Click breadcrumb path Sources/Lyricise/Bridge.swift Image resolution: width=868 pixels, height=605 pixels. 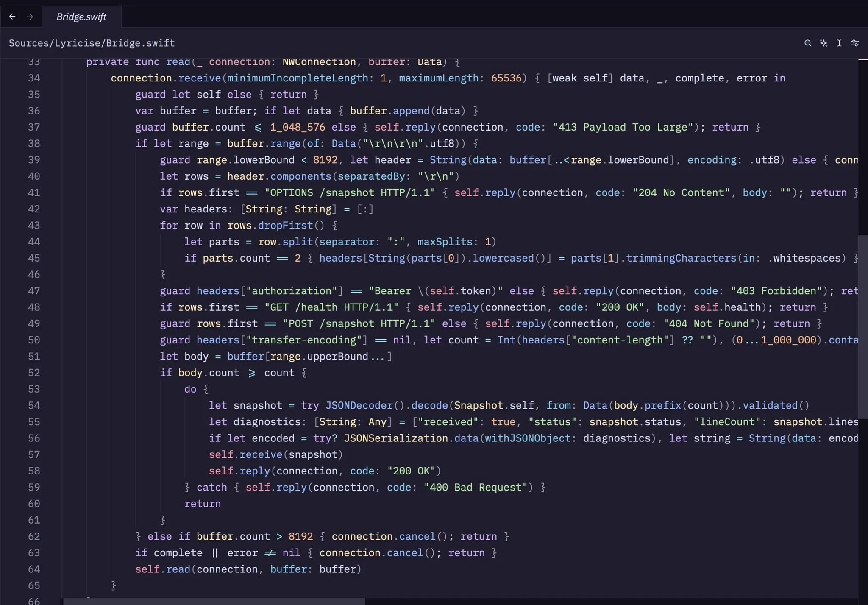(x=92, y=43)
